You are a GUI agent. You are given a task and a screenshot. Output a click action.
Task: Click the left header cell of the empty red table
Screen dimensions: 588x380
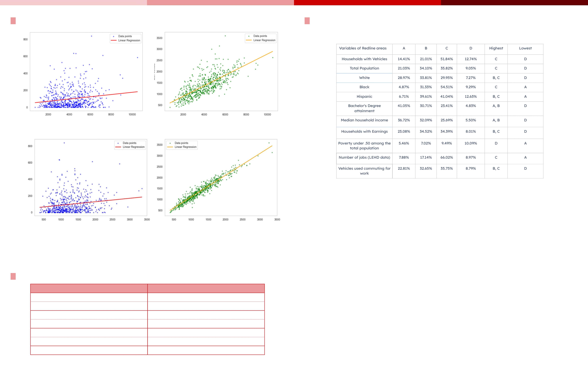(89, 288)
